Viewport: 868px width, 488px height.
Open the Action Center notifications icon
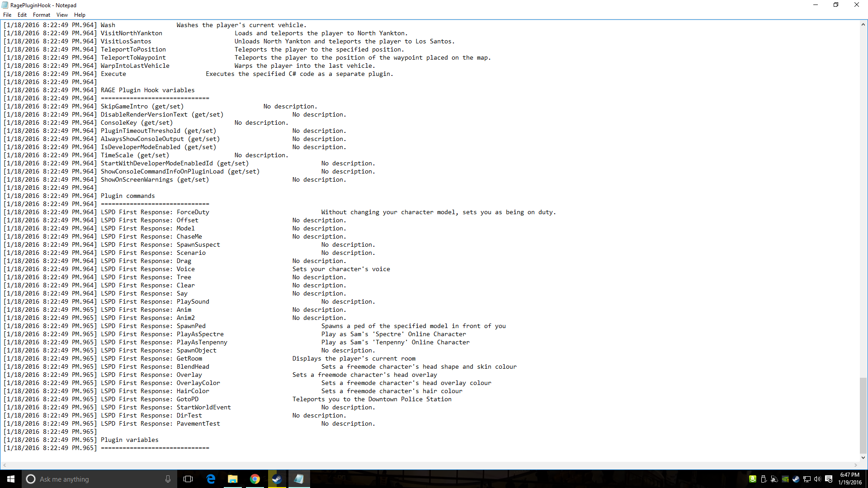point(829,479)
